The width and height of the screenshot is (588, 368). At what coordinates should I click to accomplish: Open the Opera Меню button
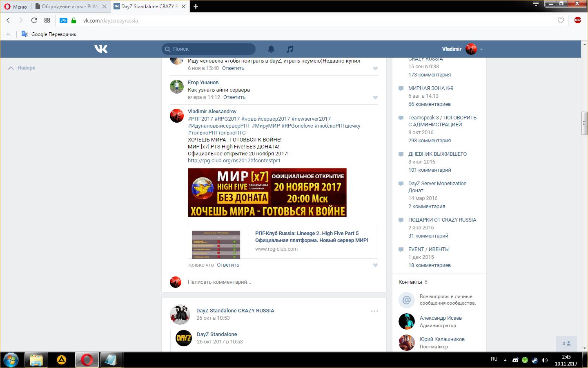pyautogui.click(x=16, y=7)
